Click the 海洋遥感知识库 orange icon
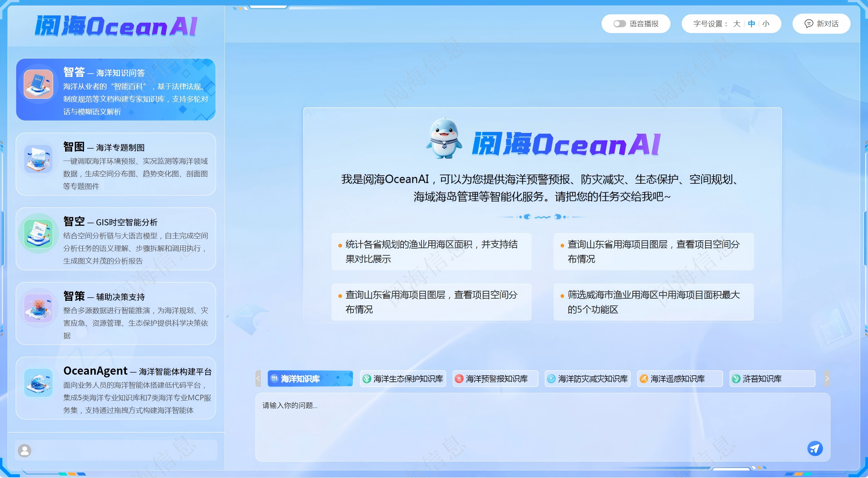This screenshot has width=868, height=478. point(644,378)
